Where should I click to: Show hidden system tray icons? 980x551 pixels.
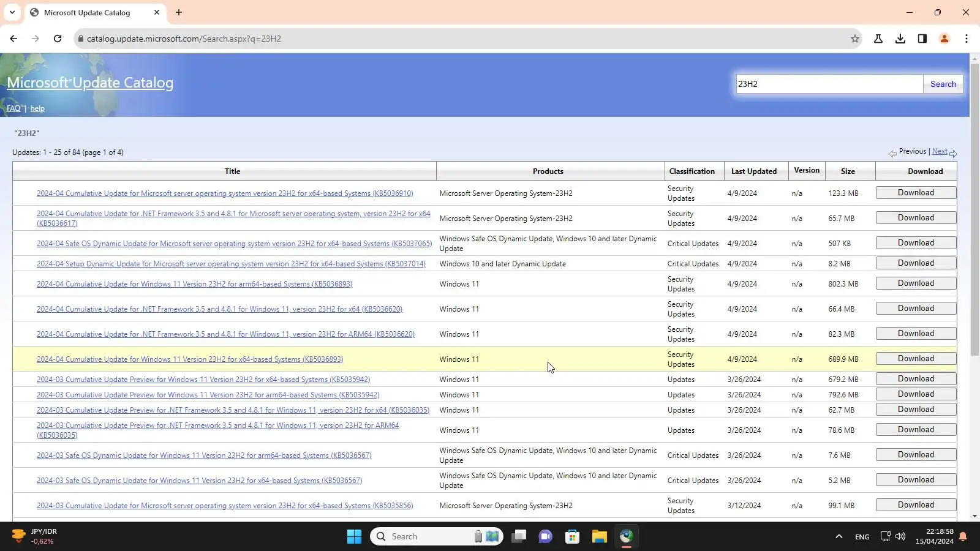(839, 536)
